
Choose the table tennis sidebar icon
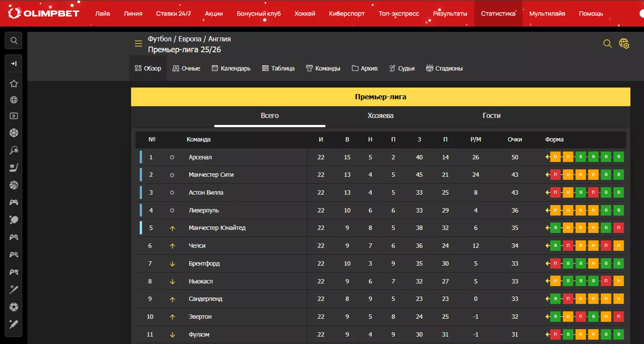pyautogui.click(x=14, y=220)
